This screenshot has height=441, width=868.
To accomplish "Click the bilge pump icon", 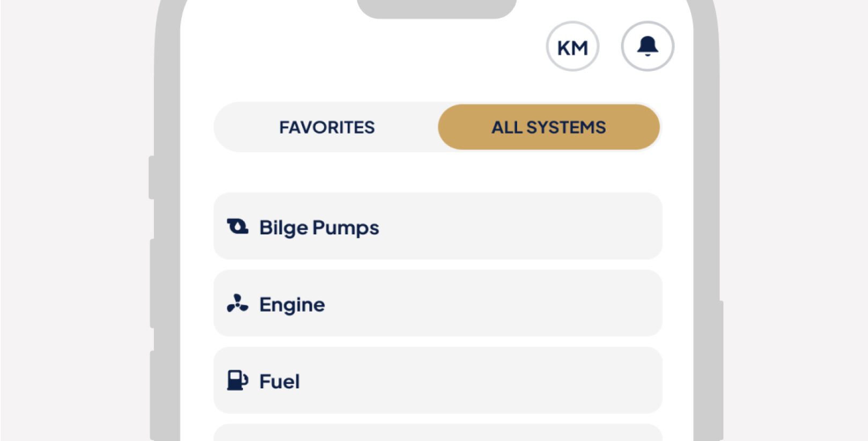I will click(x=237, y=227).
